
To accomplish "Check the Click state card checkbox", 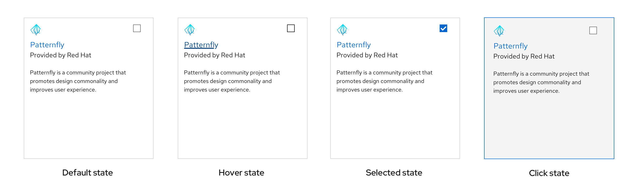I will [593, 30].
